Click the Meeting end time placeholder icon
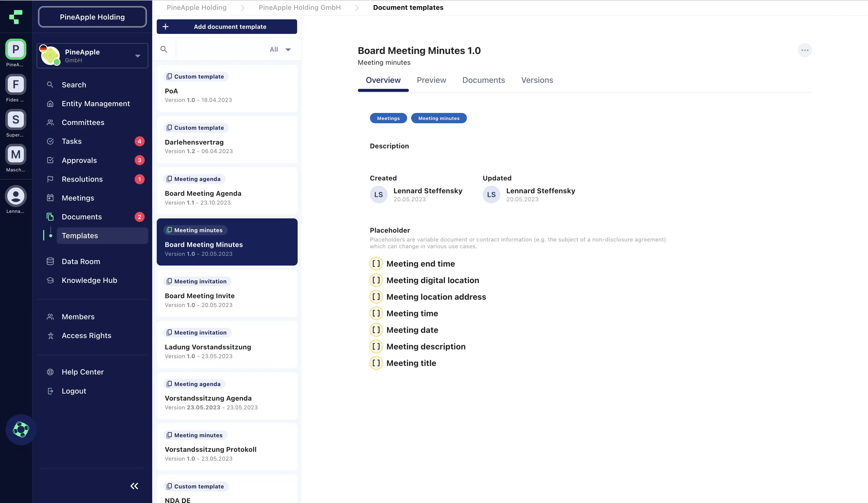The image size is (868, 503). (376, 264)
